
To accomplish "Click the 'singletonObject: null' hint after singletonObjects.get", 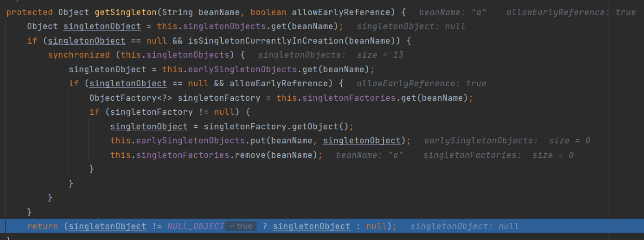I will click(x=411, y=26).
